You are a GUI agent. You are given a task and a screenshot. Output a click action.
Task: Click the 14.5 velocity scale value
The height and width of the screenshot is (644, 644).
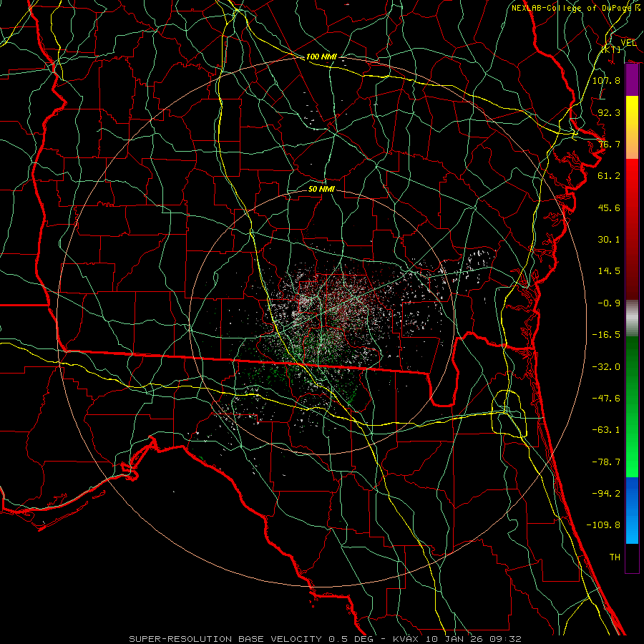pyautogui.click(x=609, y=271)
